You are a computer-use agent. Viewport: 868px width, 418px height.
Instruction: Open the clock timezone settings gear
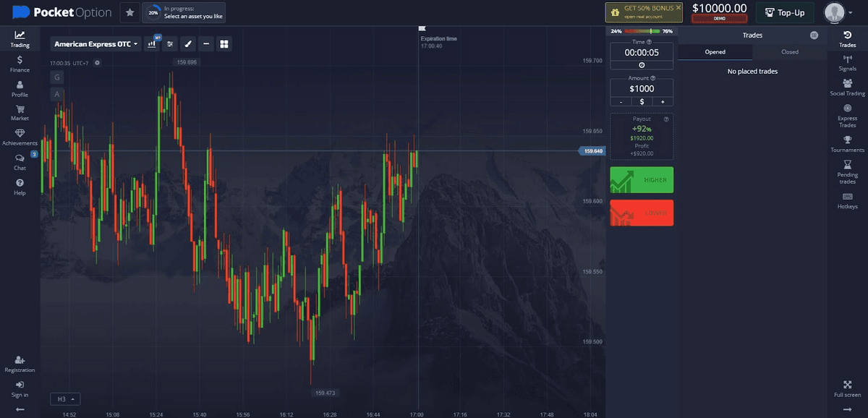[98, 62]
